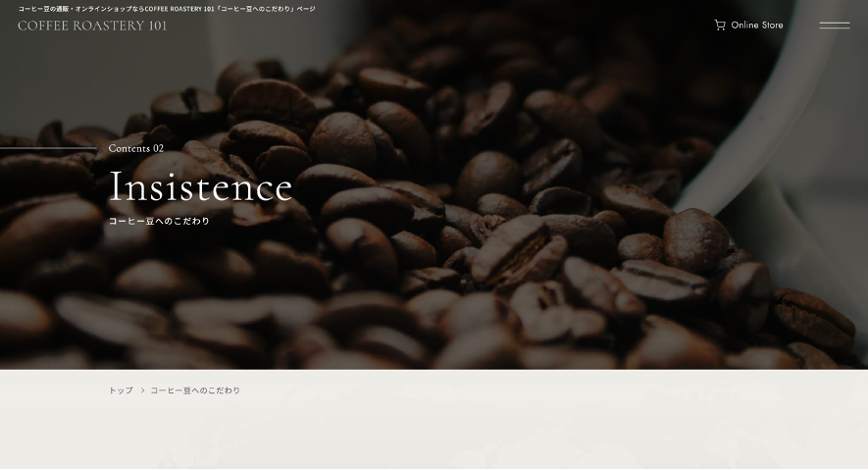
Task: Click the Insistence heading
Action: [x=200, y=186]
